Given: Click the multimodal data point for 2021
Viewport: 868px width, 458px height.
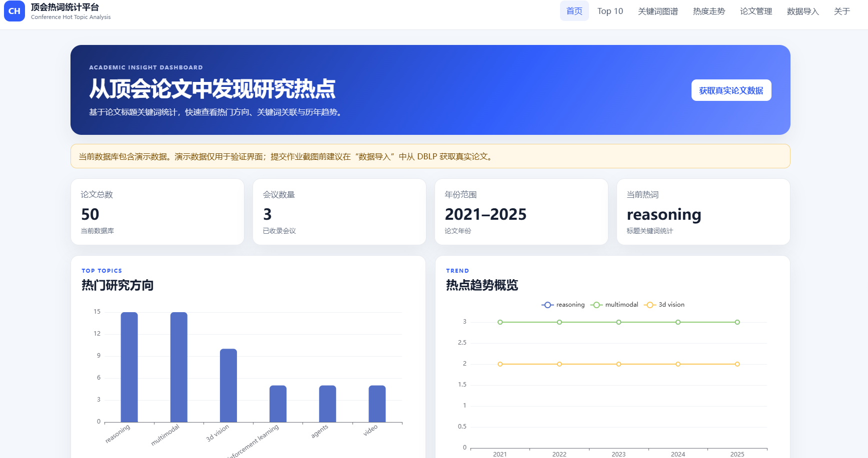Looking at the screenshot, I should (x=500, y=322).
